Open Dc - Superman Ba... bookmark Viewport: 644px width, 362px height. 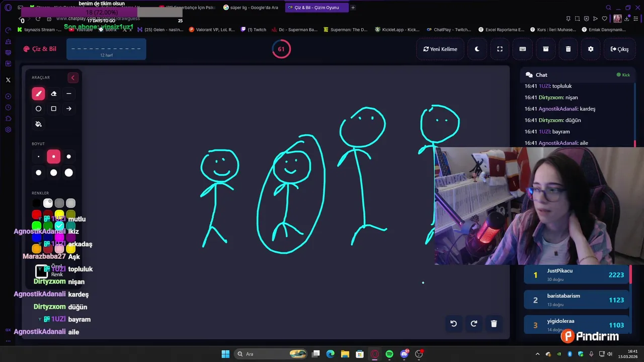294,30
